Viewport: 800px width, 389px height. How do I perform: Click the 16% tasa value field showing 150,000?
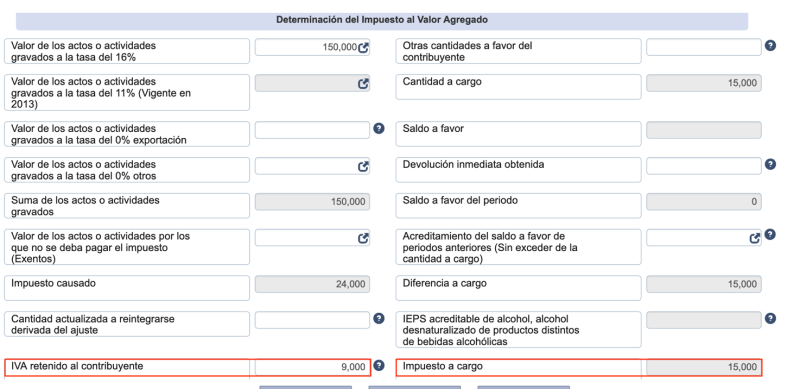click(312, 47)
